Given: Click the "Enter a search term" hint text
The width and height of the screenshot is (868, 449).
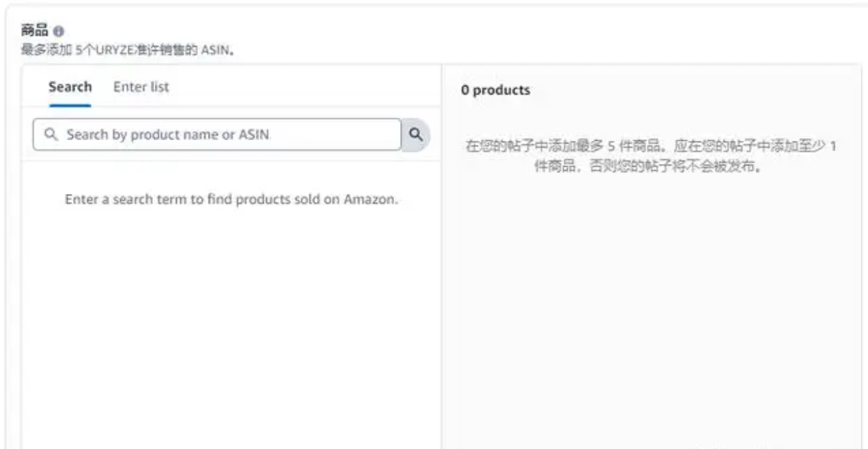Looking at the screenshot, I should click(x=231, y=200).
